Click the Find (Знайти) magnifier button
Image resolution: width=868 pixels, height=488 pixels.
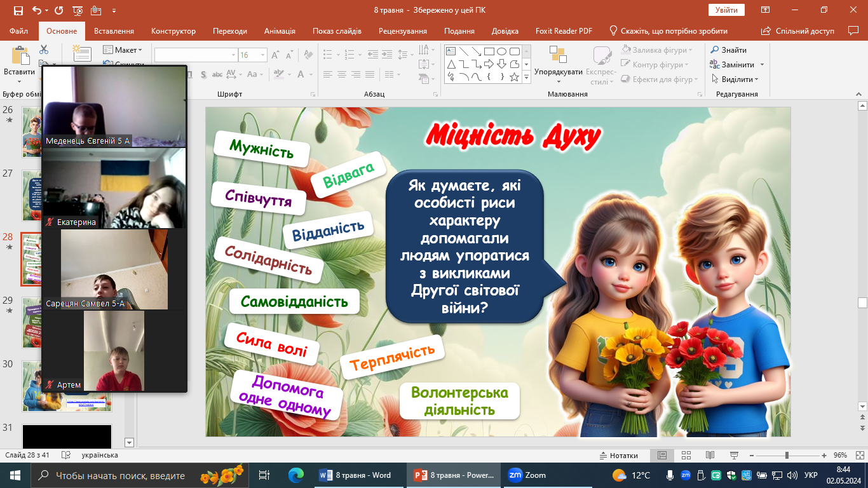pos(729,50)
